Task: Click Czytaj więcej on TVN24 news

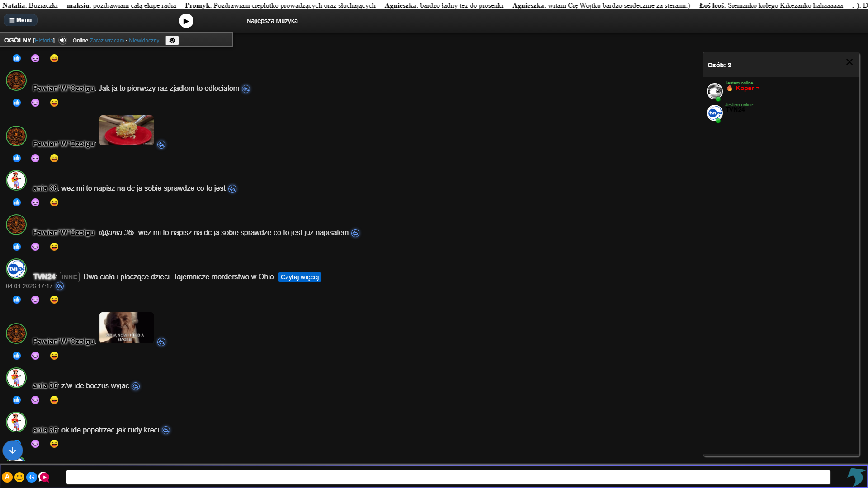Action: 299,277
